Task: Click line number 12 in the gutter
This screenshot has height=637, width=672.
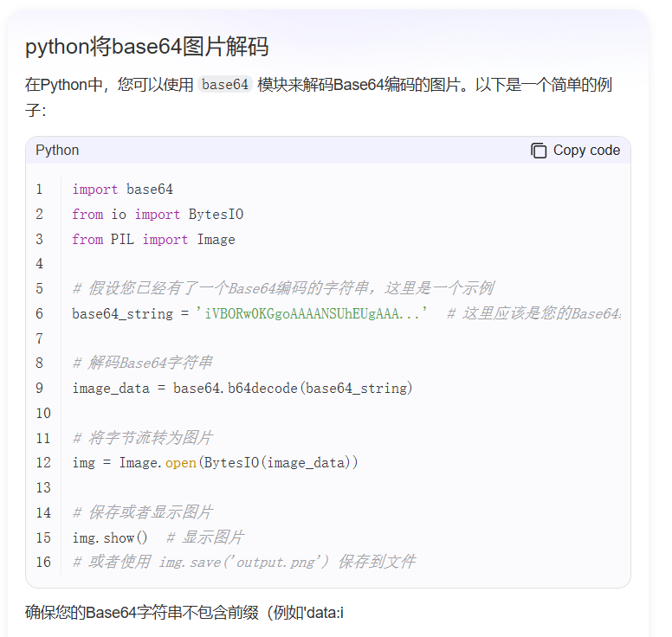Action: pyautogui.click(x=43, y=463)
